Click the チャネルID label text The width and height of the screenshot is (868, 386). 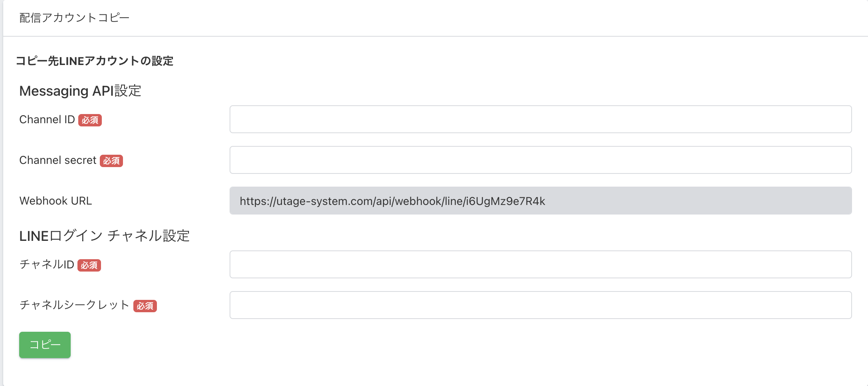[x=47, y=264]
